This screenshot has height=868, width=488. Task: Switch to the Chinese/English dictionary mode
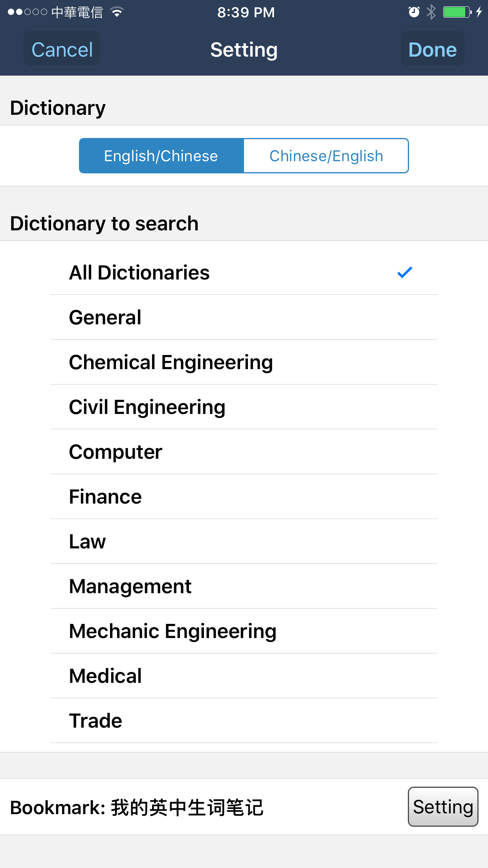[326, 156]
